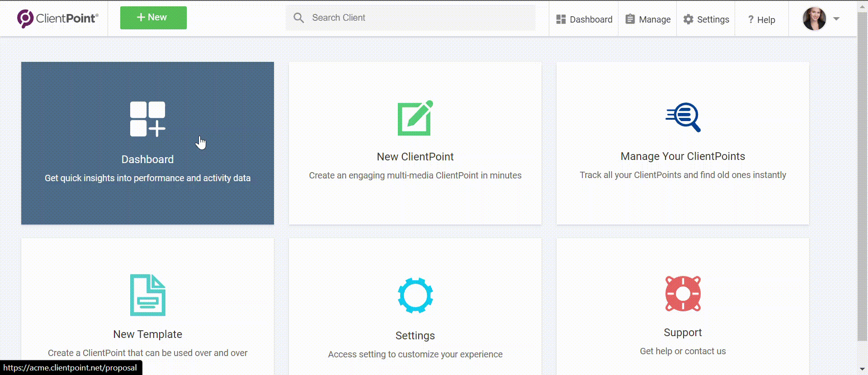The height and width of the screenshot is (375, 868).
Task: Click the Dashboard tile title
Action: tap(147, 159)
